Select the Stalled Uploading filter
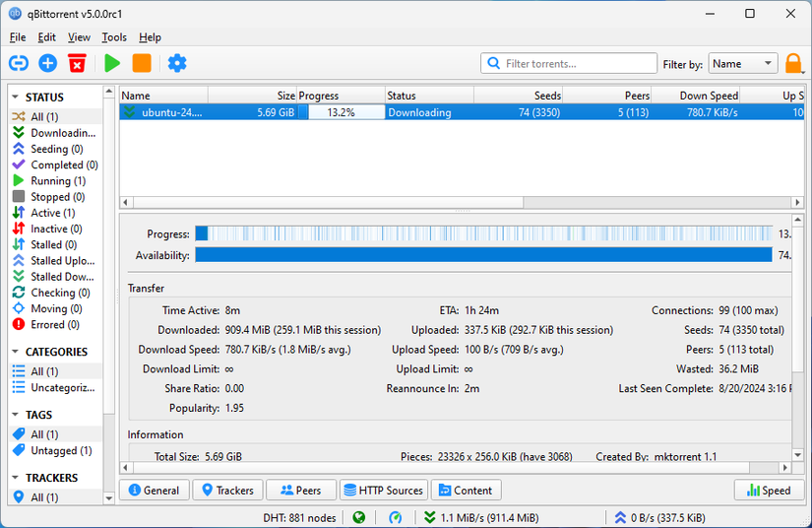The height and width of the screenshot is (528, 812). pos(54,261)
